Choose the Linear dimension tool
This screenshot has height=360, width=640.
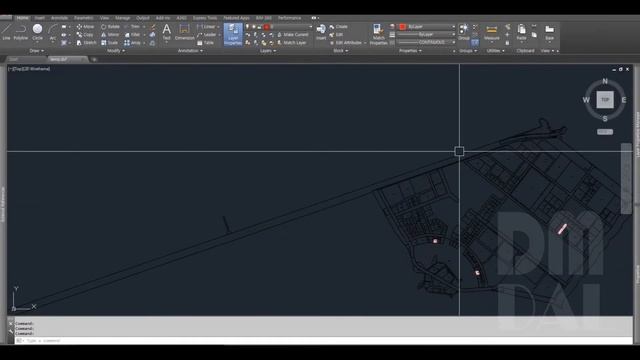[206, 27]
